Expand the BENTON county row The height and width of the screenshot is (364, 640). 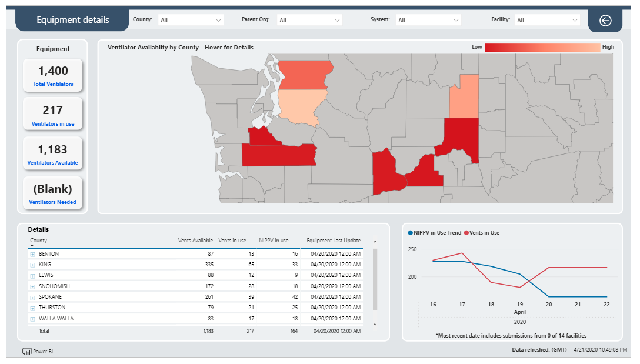pyautogui.click(x=33, y=254)
